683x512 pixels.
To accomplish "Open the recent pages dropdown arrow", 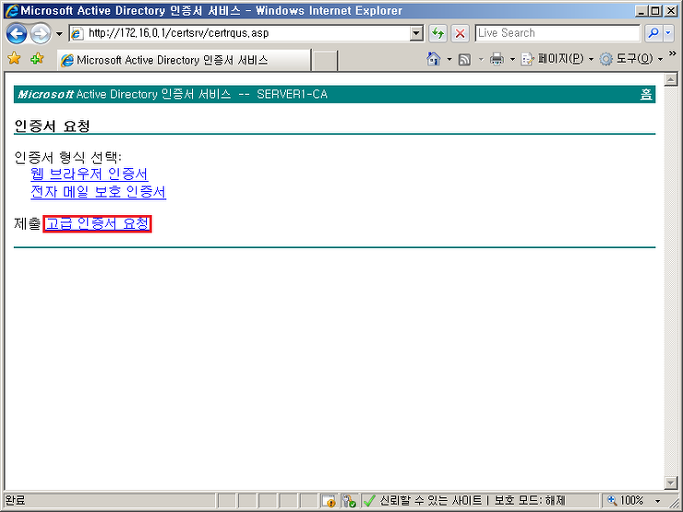I will (x=59, y=34).
